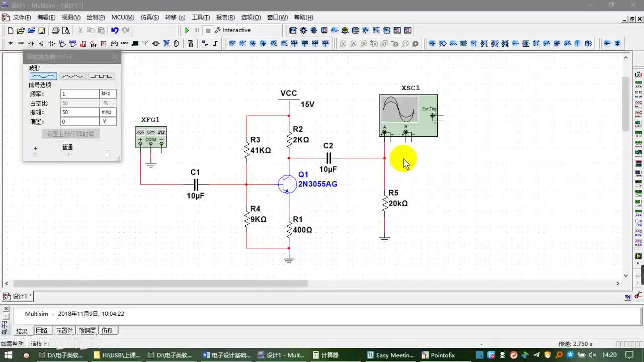Open the amplitude unit mVp dropdown
Viewport: 644px width, 362px height.
click(x=108, y=112)
